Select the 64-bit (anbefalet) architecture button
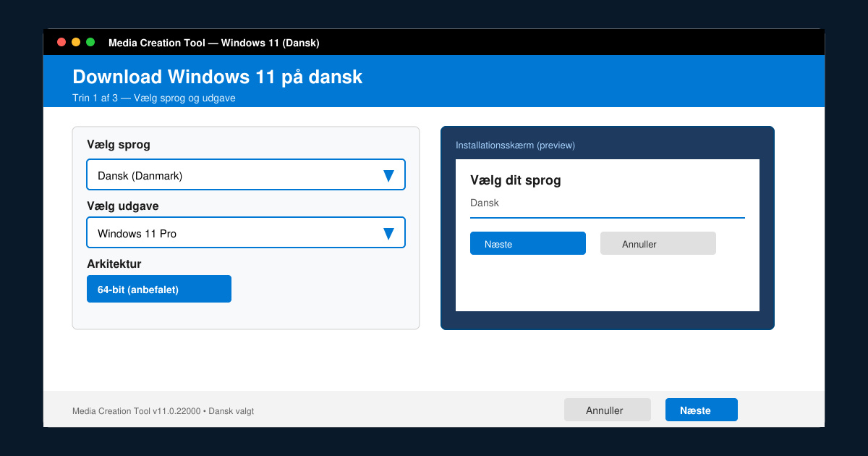The height and width of the screenshot is (456, 868). (x=159, y=289)
